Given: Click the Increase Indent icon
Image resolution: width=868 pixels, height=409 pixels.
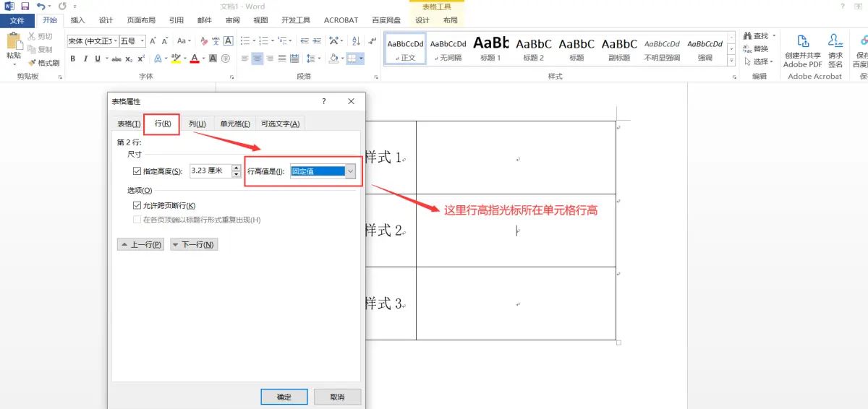Looking at the screenshot, I should pos(318,40).
